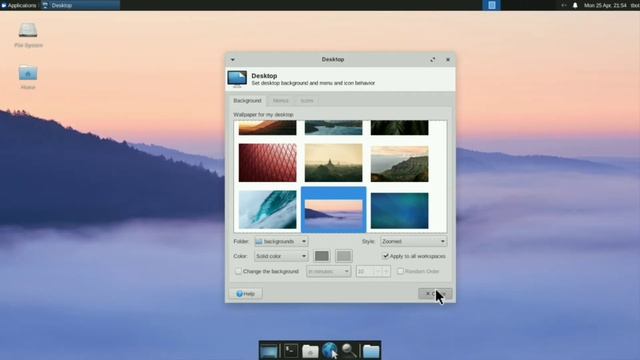
Task: Select the red diamond pattern wallpaper
Action: pos(267,162)
